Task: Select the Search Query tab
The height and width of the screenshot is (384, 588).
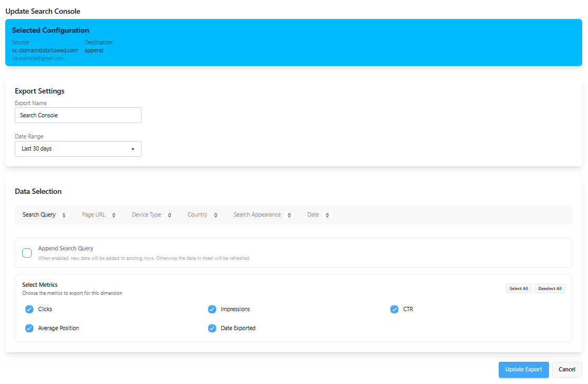Action: 39,214
